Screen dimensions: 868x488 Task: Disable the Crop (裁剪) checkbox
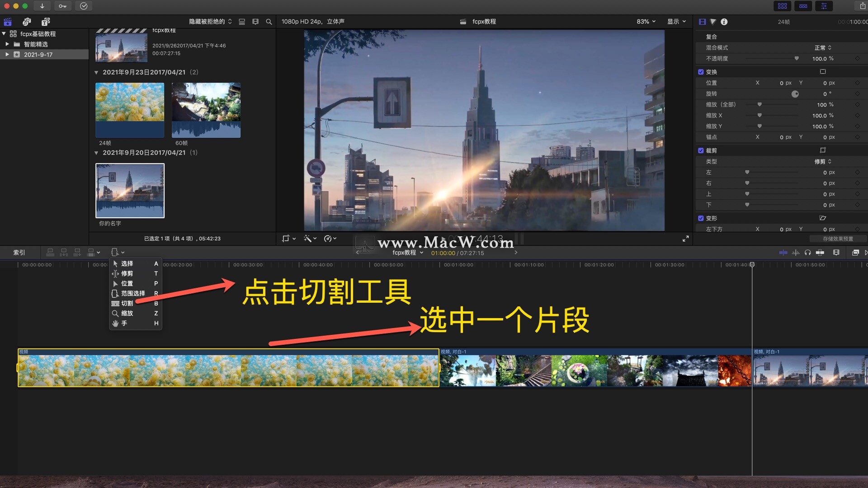pyautogui.click(x=701, y=150)
